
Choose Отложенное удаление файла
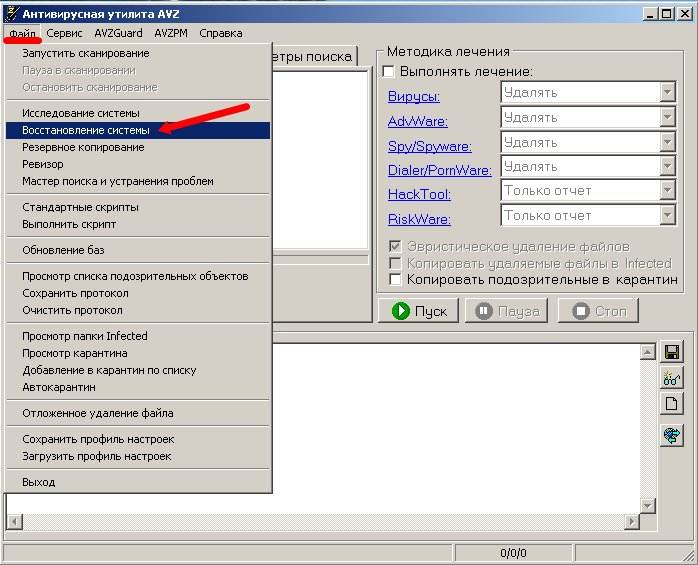138,413
